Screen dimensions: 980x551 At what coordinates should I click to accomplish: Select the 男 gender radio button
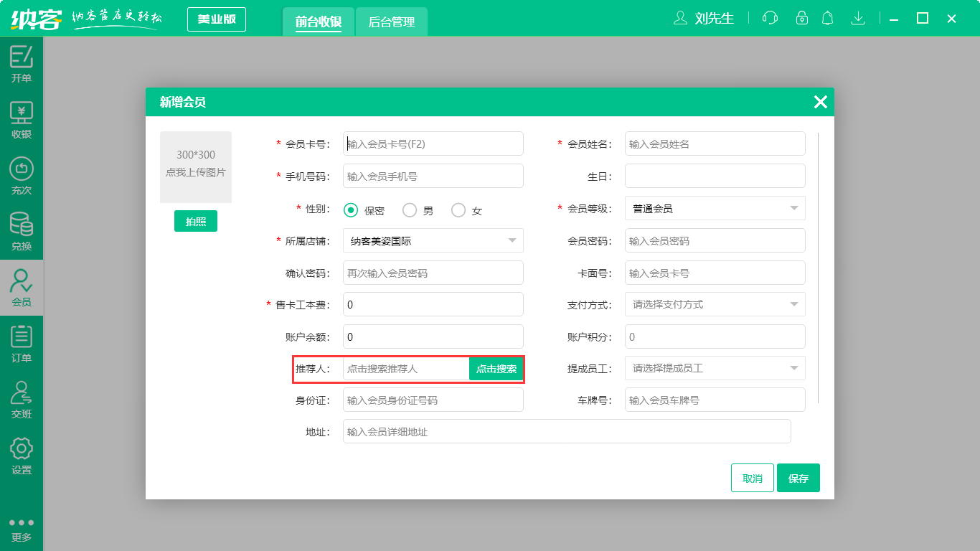[x=410, y=210]
